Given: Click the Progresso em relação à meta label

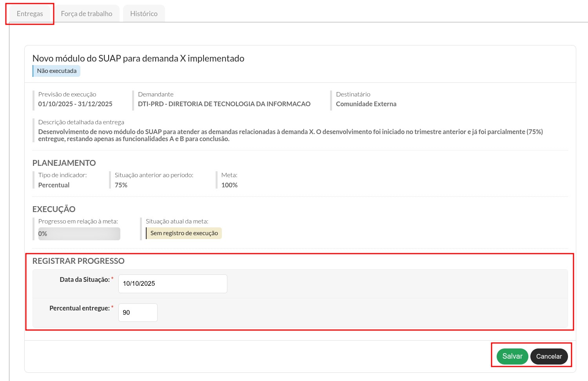Looking at the screenshot, I should tap(78, 221).
